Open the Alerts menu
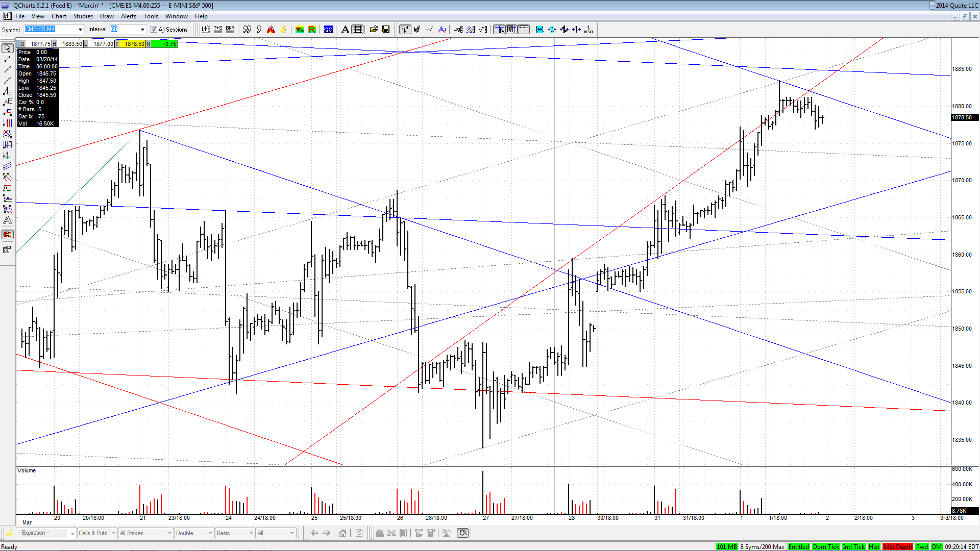 point(129,16)
